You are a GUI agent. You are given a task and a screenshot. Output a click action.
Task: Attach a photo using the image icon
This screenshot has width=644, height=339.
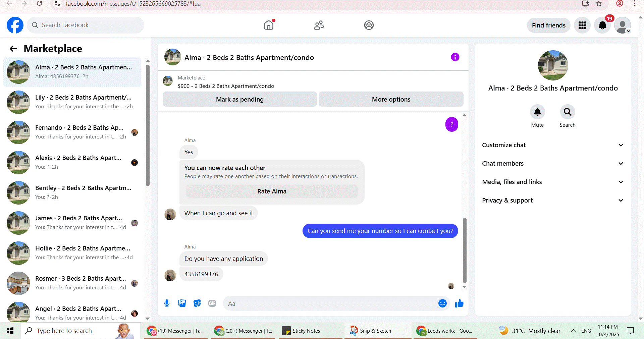click(x=182, y=303)
